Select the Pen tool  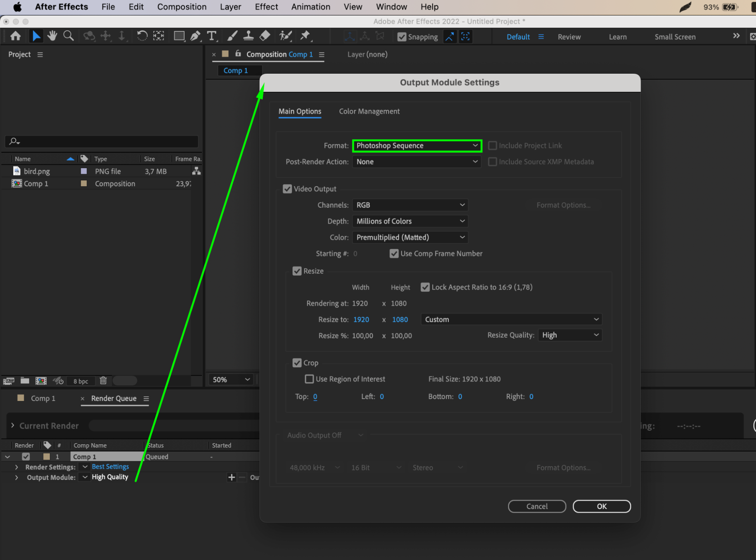(195, 36)
